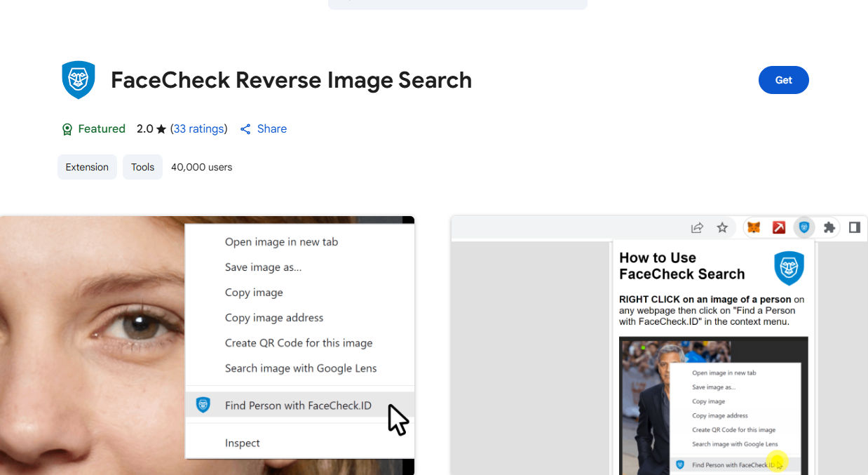Viewport: 868px width, 475px height.
Task: Choose "Search image with Google Lens"
Action: coord(301,368)
